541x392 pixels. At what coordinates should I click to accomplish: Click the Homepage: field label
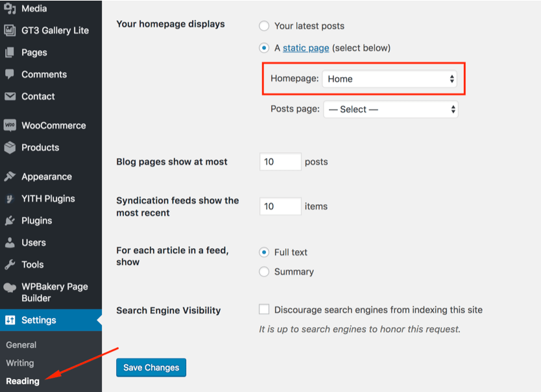coord(295,78)
